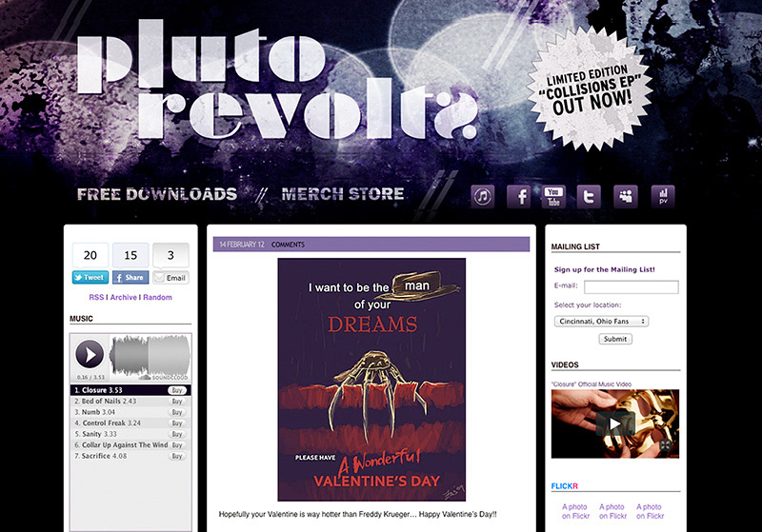Open the Archive link

click(124, 298)
